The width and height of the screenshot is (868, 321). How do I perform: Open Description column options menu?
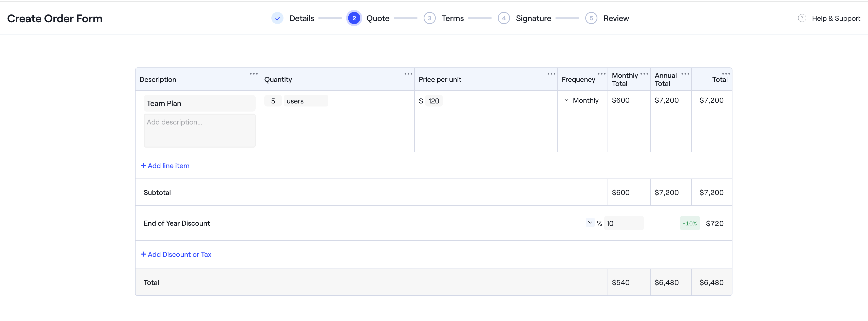click(253, 74)
